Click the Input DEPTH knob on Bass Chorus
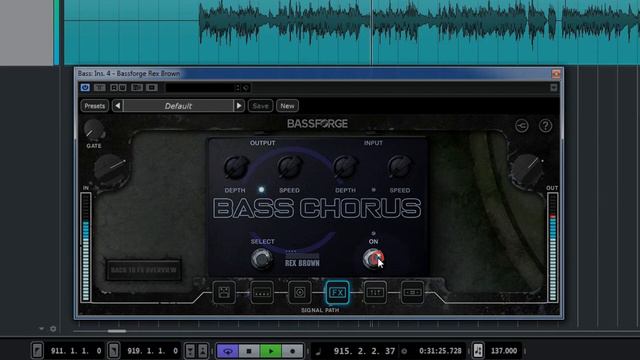 (x=345, y=167)
